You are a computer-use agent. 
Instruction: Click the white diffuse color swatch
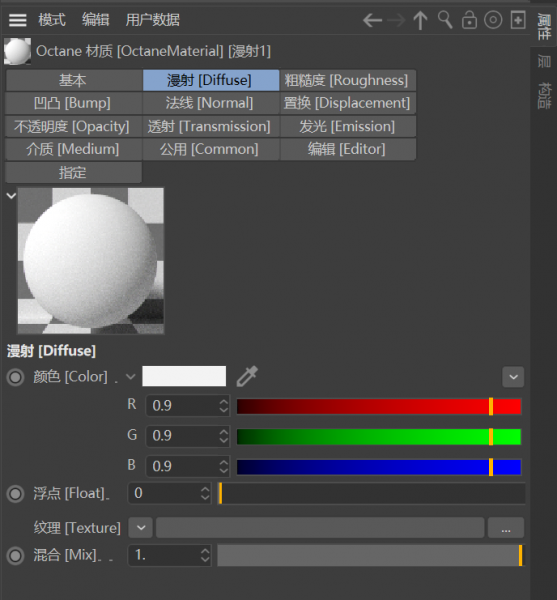(x=184, y=376)
